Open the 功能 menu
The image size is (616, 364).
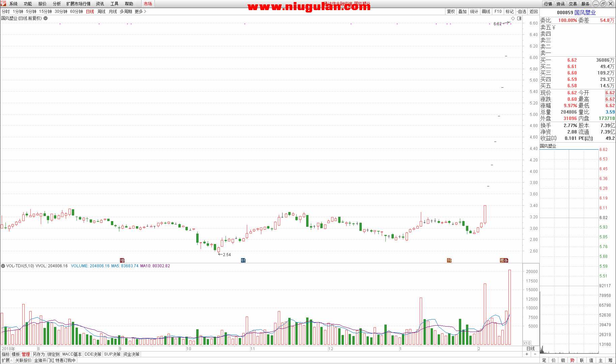(28, 4)
